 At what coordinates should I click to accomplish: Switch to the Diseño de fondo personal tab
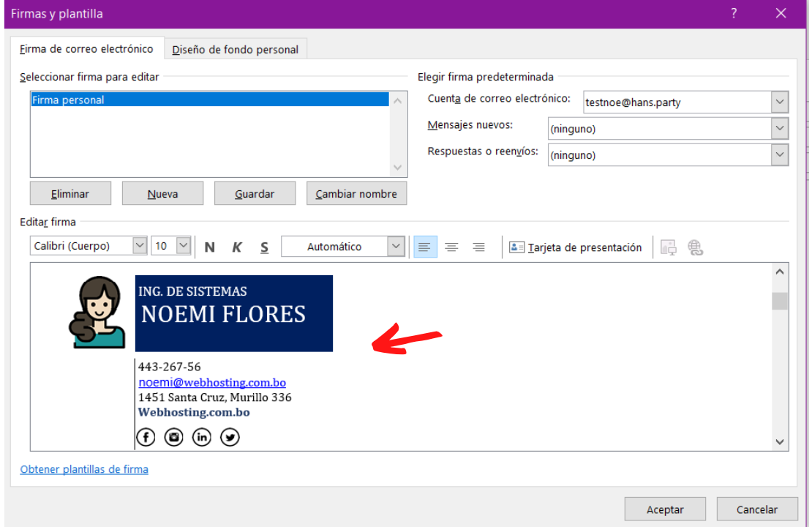pos(235,49)
